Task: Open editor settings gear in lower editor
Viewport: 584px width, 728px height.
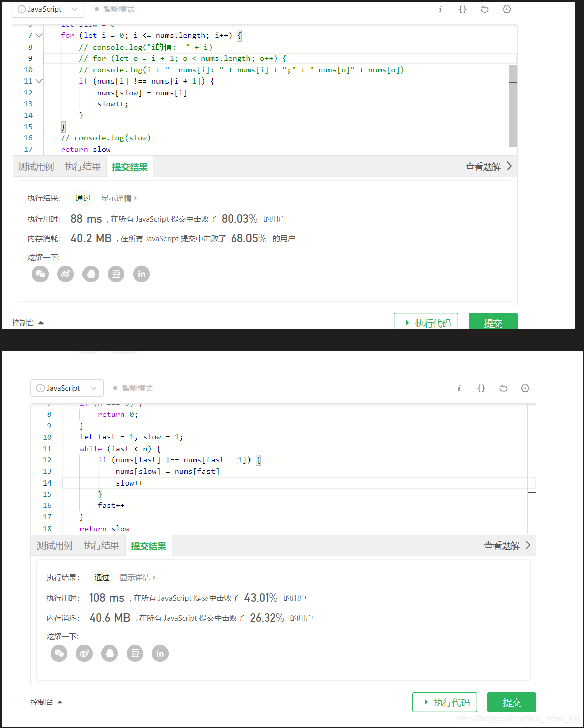Action: click(x=525, y=388)
